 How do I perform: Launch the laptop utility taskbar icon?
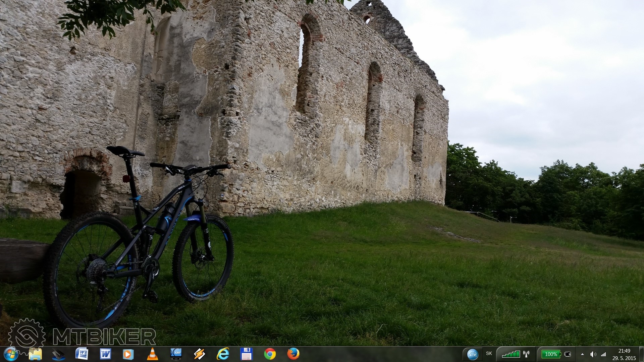tap(58, 354)
